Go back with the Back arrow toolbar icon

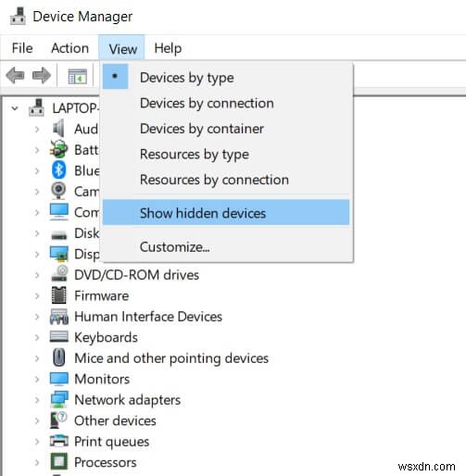click(x=15, y=75)
